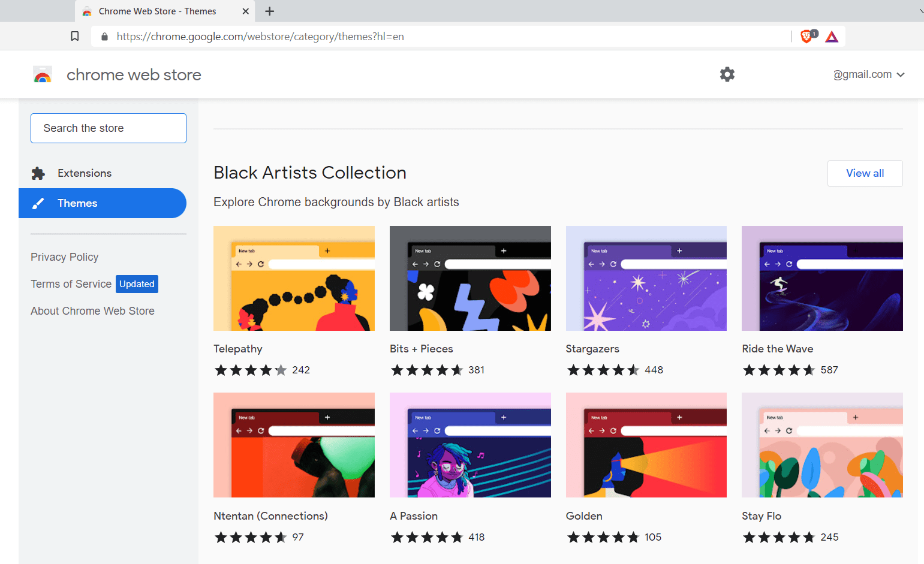Click the Stargazers star rating stars
Screen dimensions: 924x564
604,370
